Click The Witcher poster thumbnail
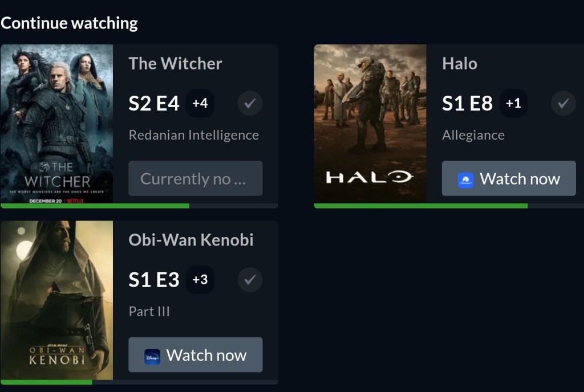Screen dimensions: 584x392 (56, 123)
